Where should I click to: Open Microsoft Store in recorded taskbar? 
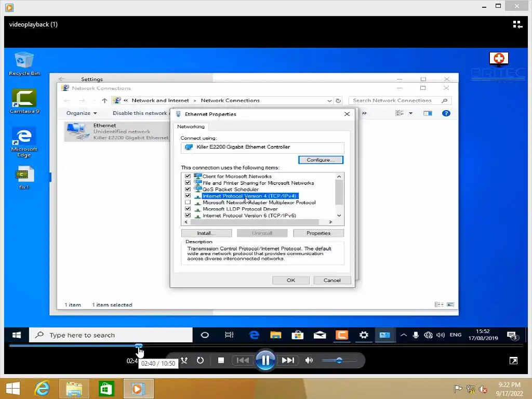(x=298, y=335)
